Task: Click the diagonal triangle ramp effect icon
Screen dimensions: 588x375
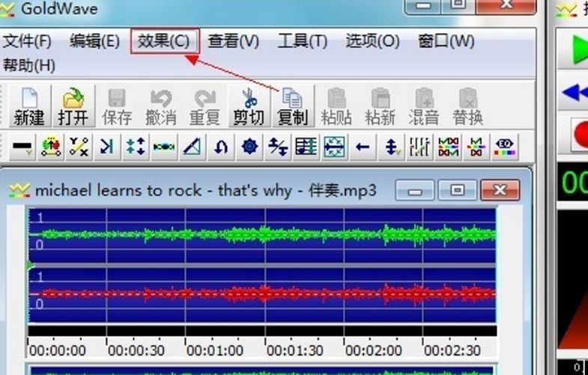Action: click(193, 147)
